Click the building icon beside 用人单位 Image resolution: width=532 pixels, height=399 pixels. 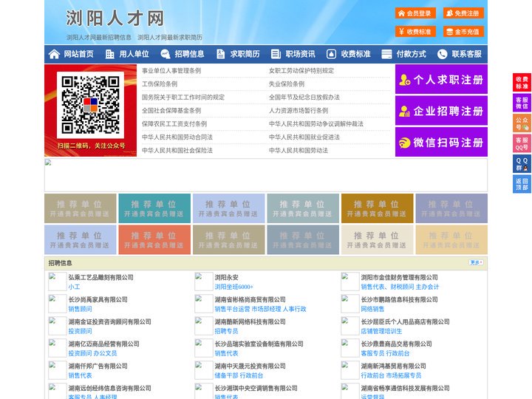pos(109,54)
